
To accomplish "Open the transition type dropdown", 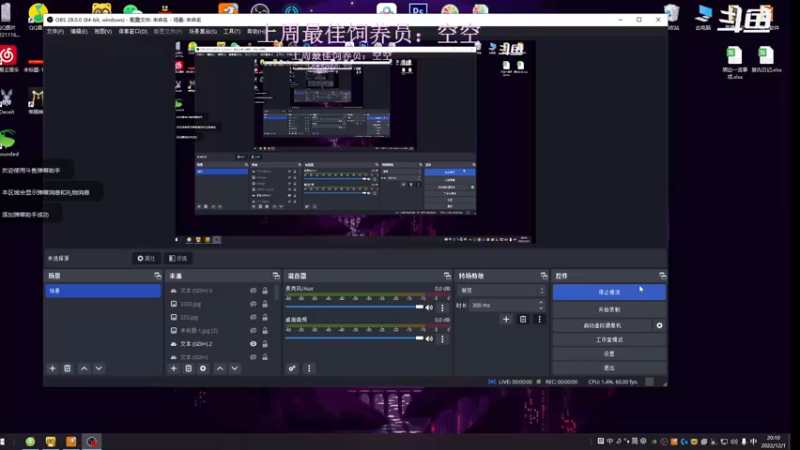I will point(501,291).
